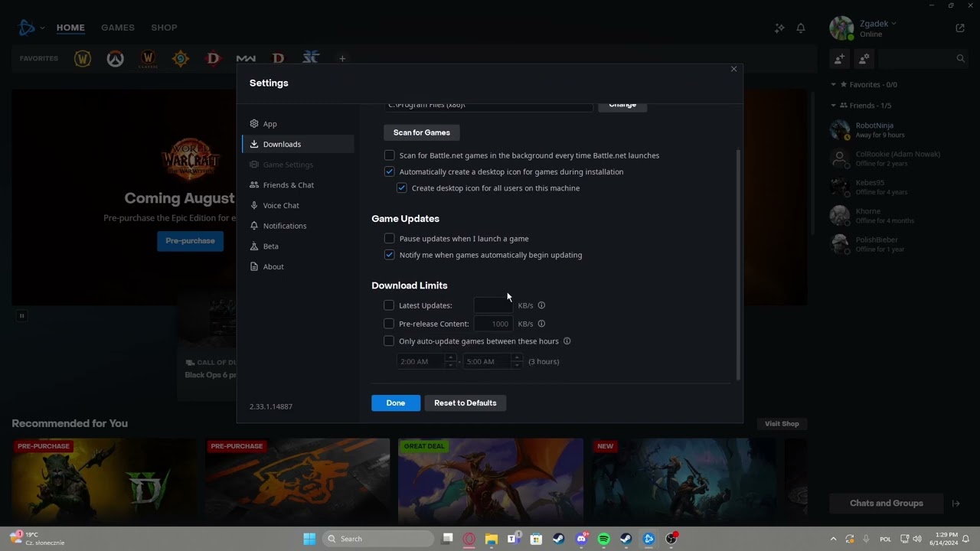Screen dimensions: 980x551
Task: Click the Done button
Action: coord(396,403)
